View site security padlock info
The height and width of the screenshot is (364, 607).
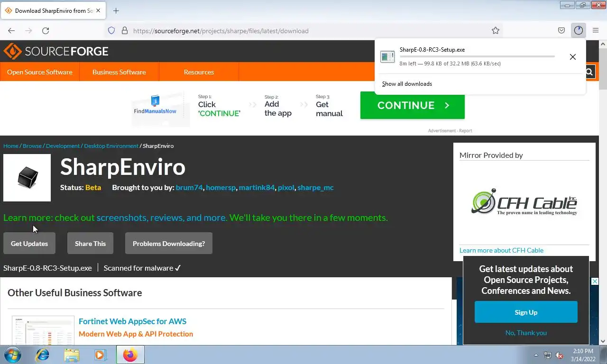coord(125,31)
